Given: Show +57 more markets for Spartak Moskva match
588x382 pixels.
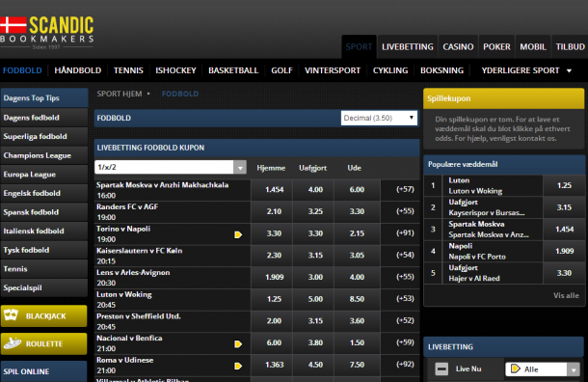Looking at the screenshot, I should [x=405, y=189].
